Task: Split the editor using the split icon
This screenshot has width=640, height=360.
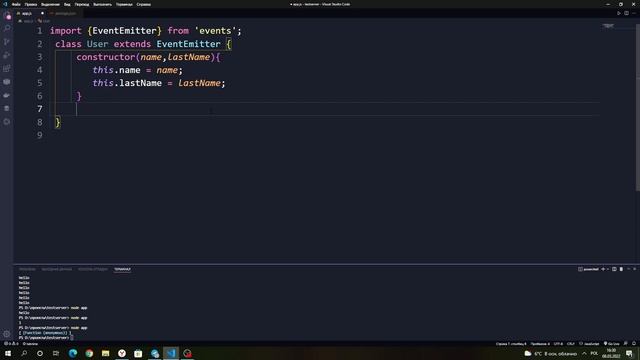Action: click(x=627, y=13)
